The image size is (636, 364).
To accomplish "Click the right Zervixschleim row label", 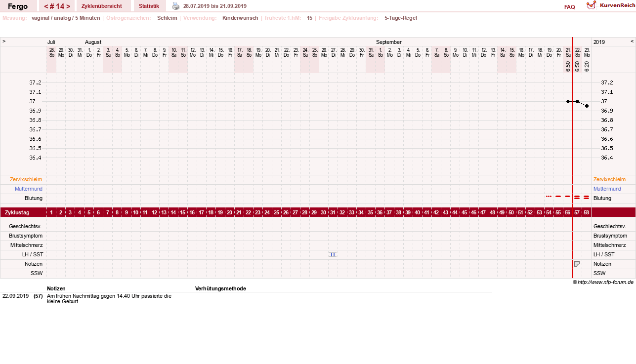I will pos(609,179).
